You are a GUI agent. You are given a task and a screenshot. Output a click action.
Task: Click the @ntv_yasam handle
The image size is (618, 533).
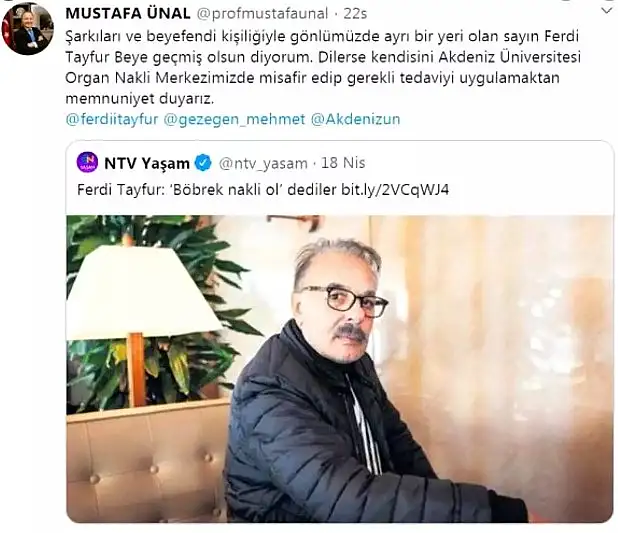point(263,163)
